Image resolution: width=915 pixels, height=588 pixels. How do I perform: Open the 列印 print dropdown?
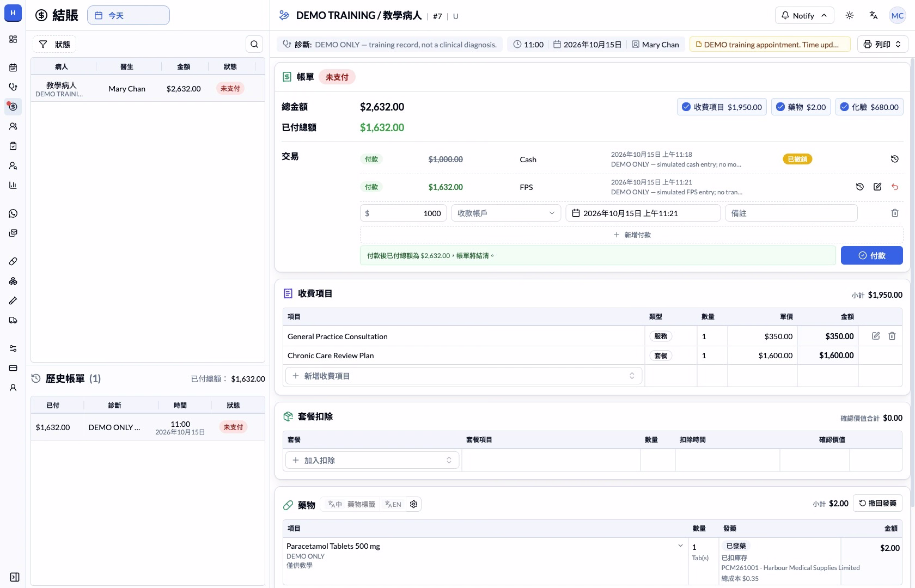(x=882, y=44)
